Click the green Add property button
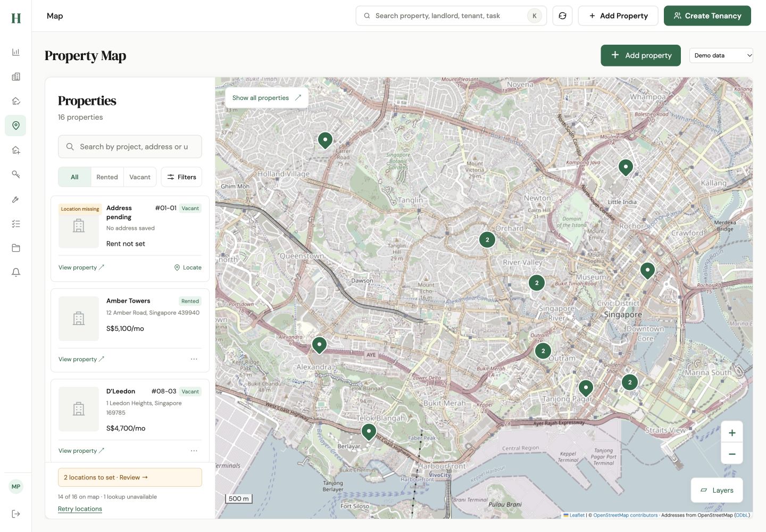The height and width of the screenshot is (532, 766). [x=641, y=55]
